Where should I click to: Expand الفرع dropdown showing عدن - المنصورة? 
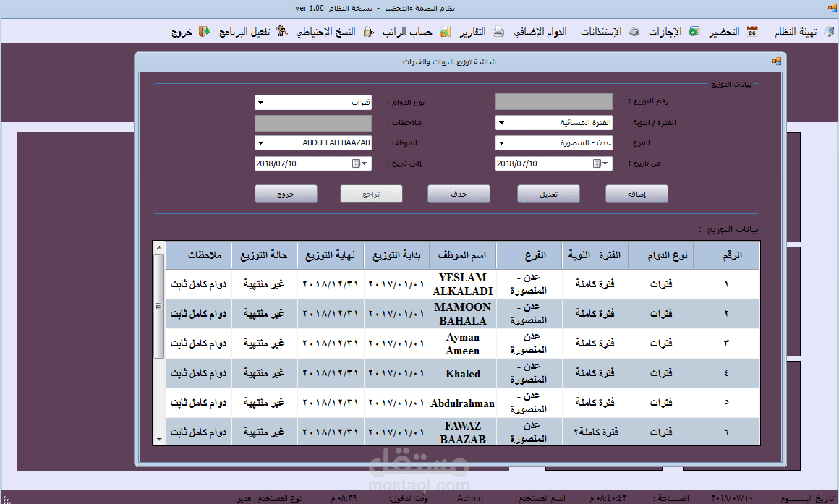501,143
